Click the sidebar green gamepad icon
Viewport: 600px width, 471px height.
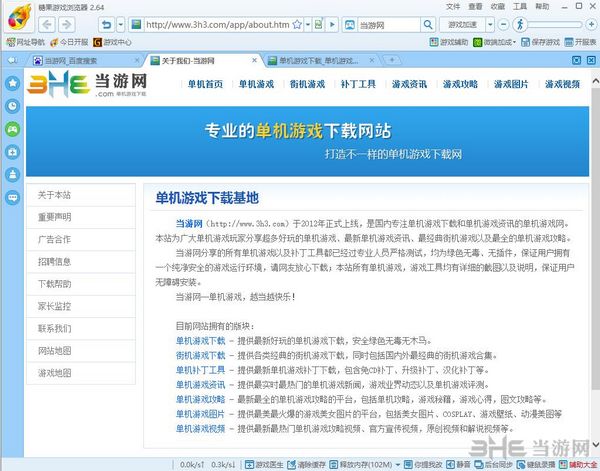13,129
